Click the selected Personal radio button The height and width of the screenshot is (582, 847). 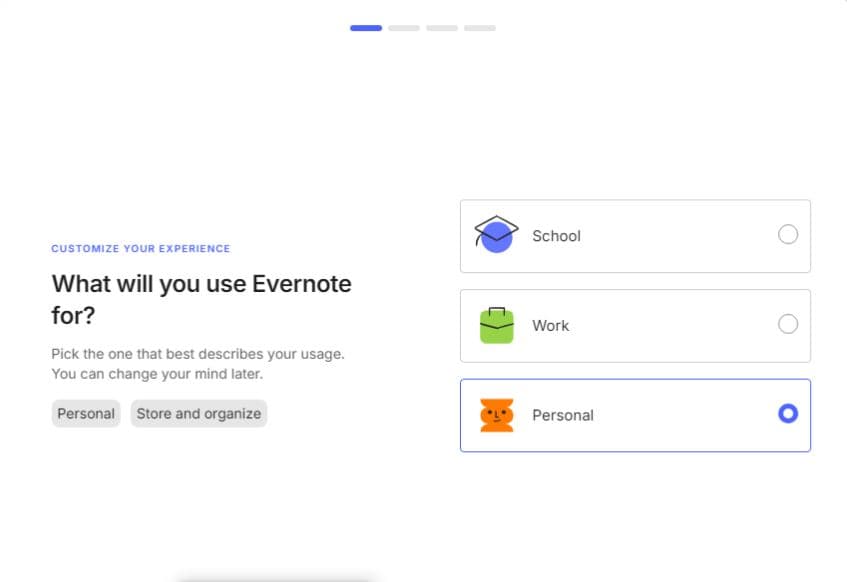[x=788, y=413]
